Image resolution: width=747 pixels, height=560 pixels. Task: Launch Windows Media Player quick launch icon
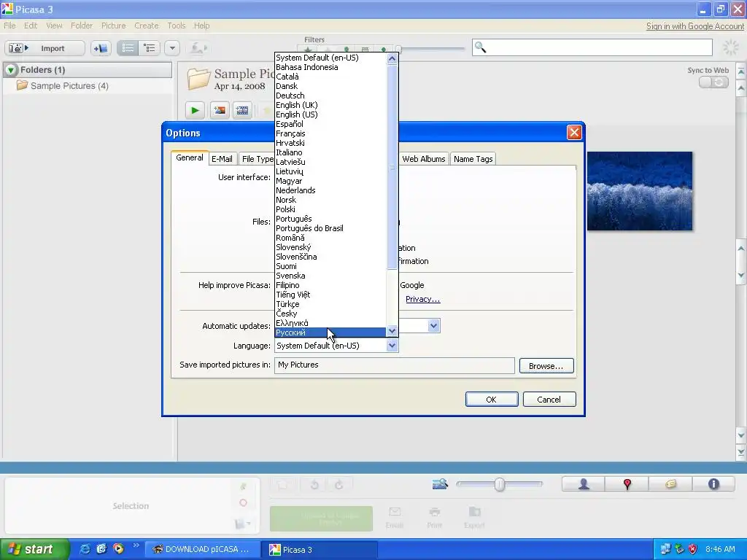click(x=118, y=549)
